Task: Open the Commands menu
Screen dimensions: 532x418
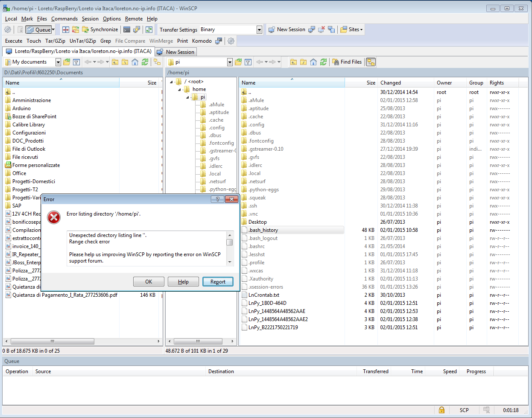Action: [x=64, y=19]
